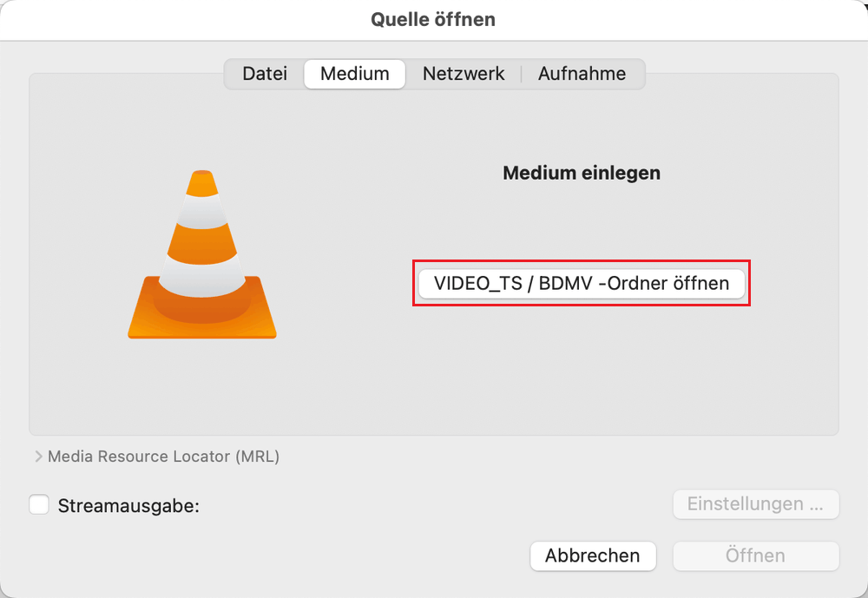Click the Quelle öffnen title bar
Viewport: 868px width, 598px height.
(433, 20)
